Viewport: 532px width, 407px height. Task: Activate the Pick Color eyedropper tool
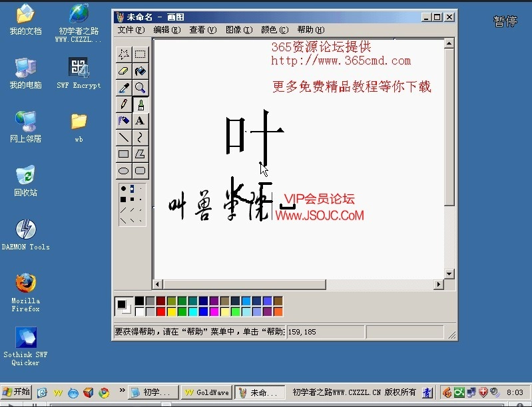click(x=123, y=88)
